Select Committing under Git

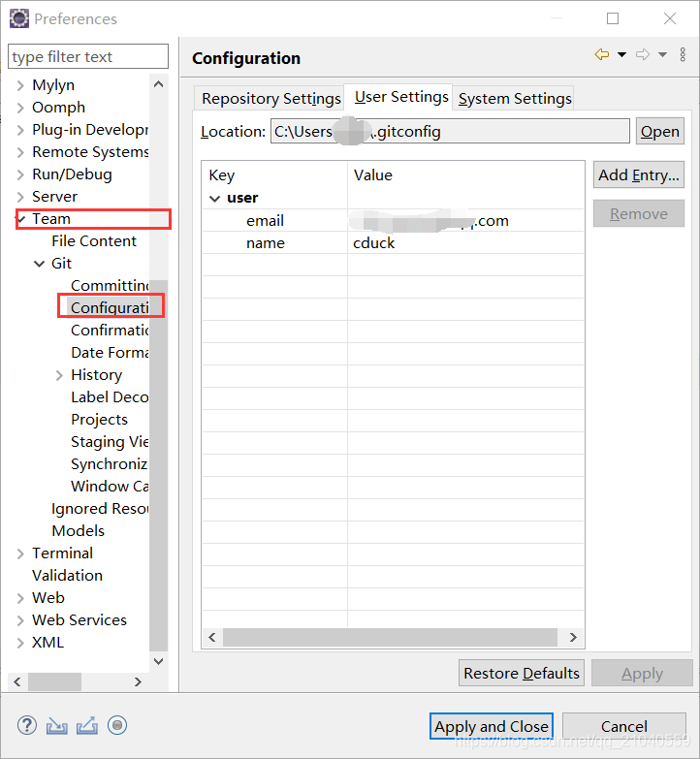pos(110,286)
